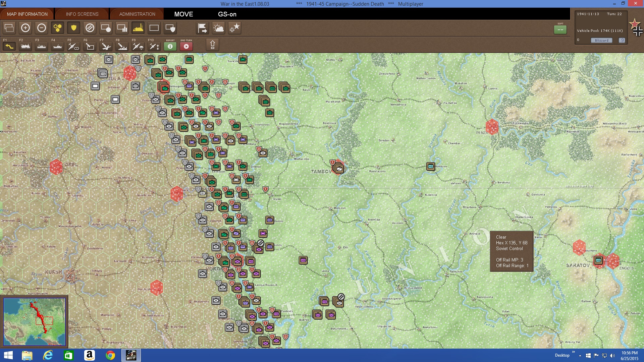The image size is (644, 362).
Task: Click the up arrow collapse toolbar button
Action: pyautogui.click(x=212, y=45)
